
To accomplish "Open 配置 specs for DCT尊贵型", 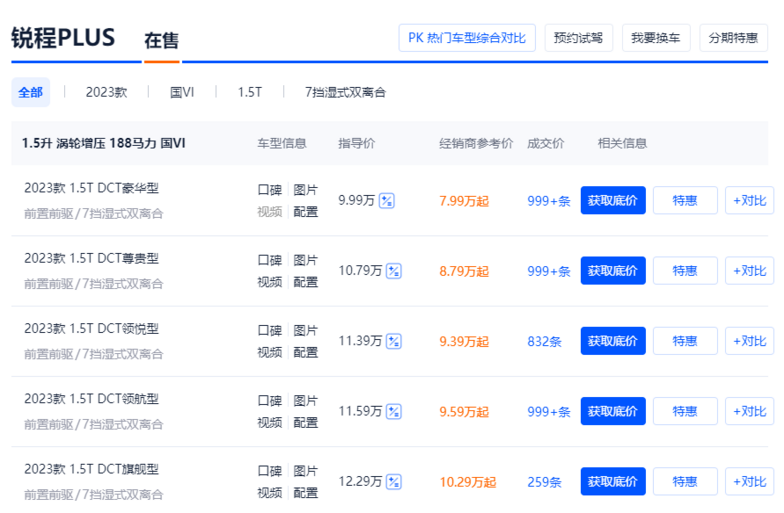I will (x=306, y=282).
